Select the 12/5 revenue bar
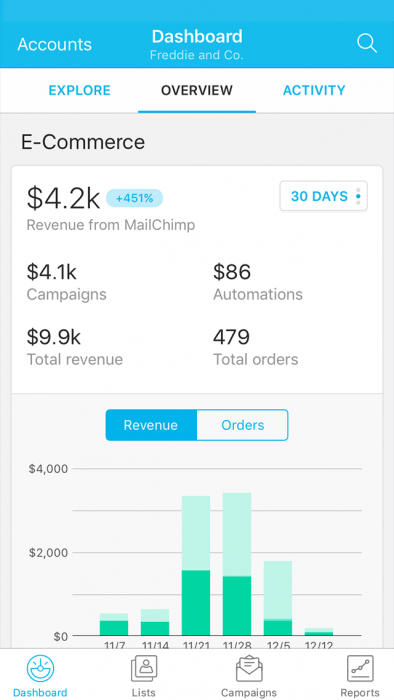The height and width of the screenshot is (700, 394). pos(278,598)
